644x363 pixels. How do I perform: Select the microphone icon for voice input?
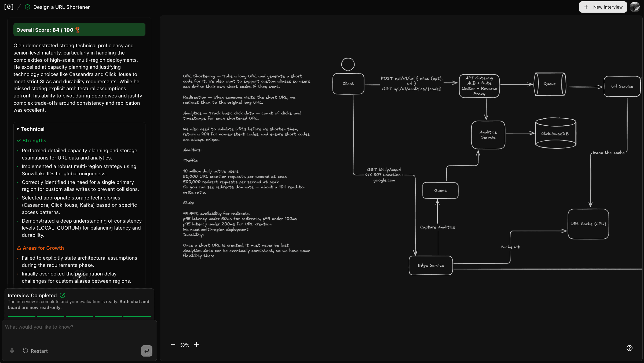tap(12, 351)
